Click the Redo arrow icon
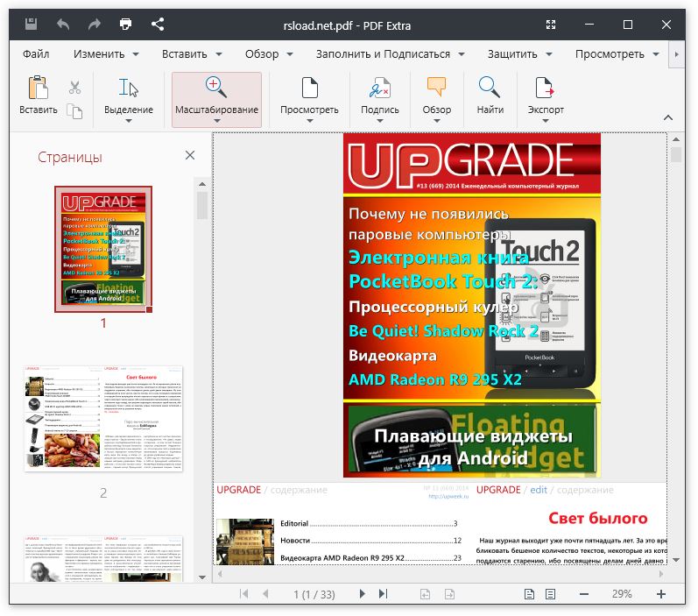Screen dimensions: 698x616 click(x=95, y=24)
